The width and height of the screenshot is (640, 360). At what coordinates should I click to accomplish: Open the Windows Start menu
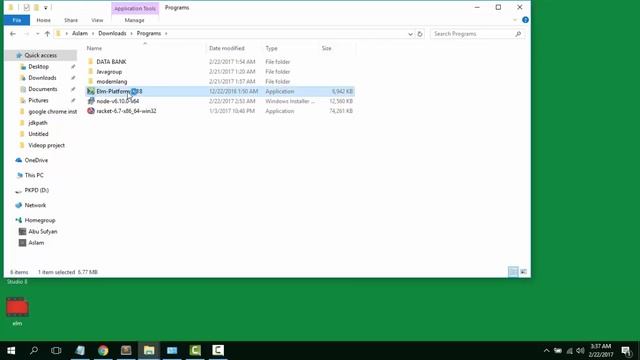point(11,351)
